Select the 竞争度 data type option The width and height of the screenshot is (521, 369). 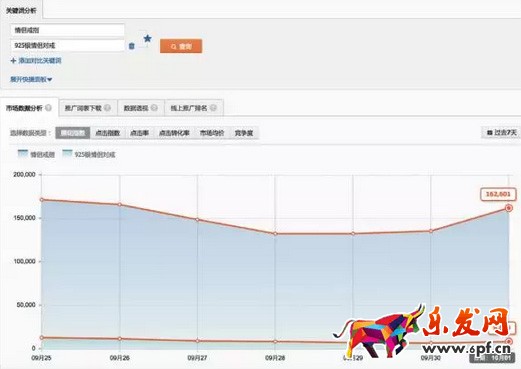coord(244,133)
